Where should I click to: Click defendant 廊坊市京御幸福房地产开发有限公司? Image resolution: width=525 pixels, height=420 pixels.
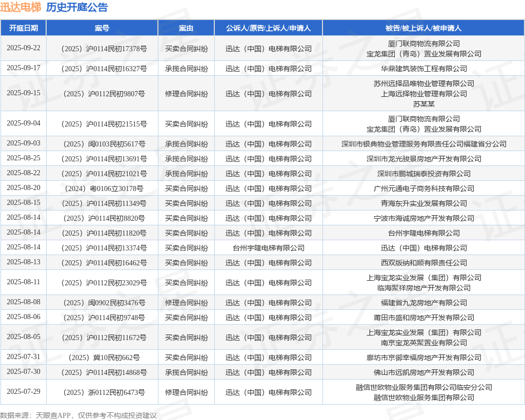point(424,358)
